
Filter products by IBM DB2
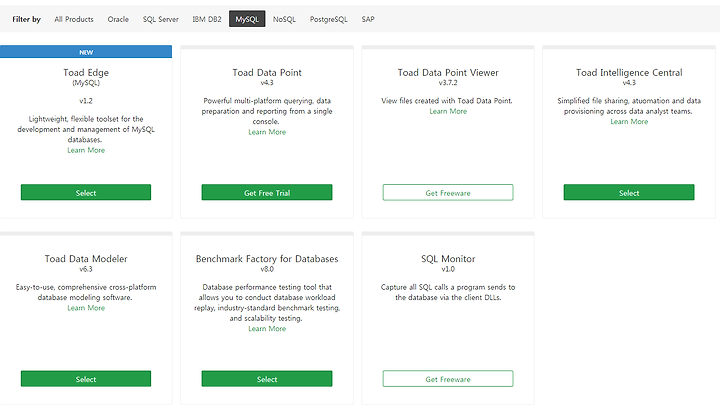(x=207, y=19)
